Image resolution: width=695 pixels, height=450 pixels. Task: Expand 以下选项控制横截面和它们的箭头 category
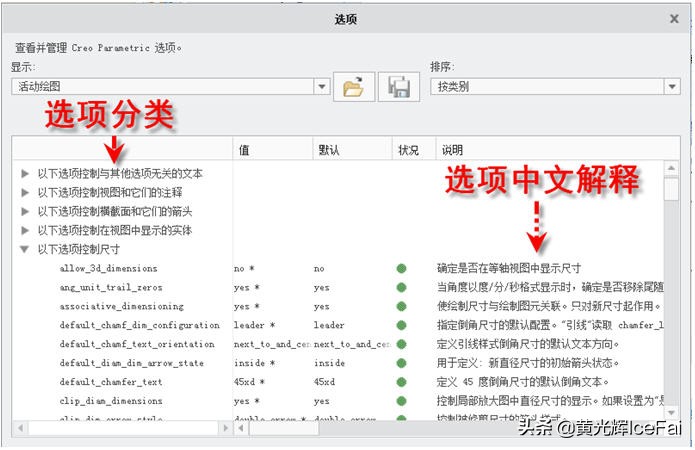click(25, 211)
